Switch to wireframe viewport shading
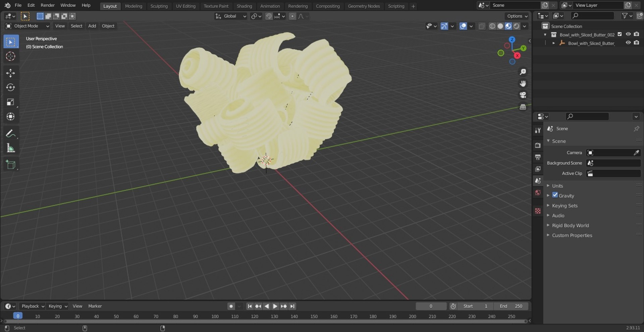This screenshot has width=644, height=332. point(492,26)
